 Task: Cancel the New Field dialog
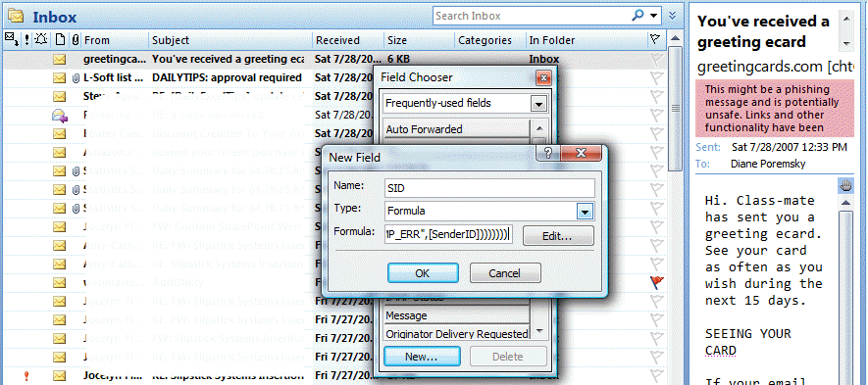505,272
